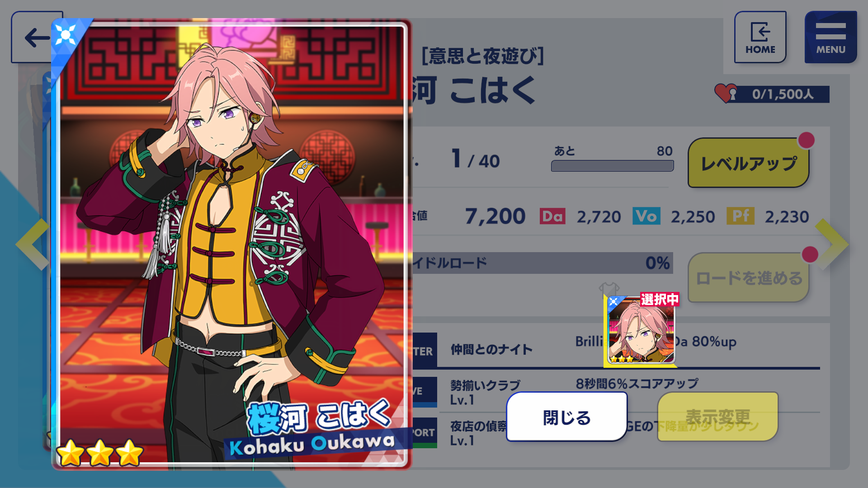Select the 選択中 Kohaku card thumbnail

(641, 329)
